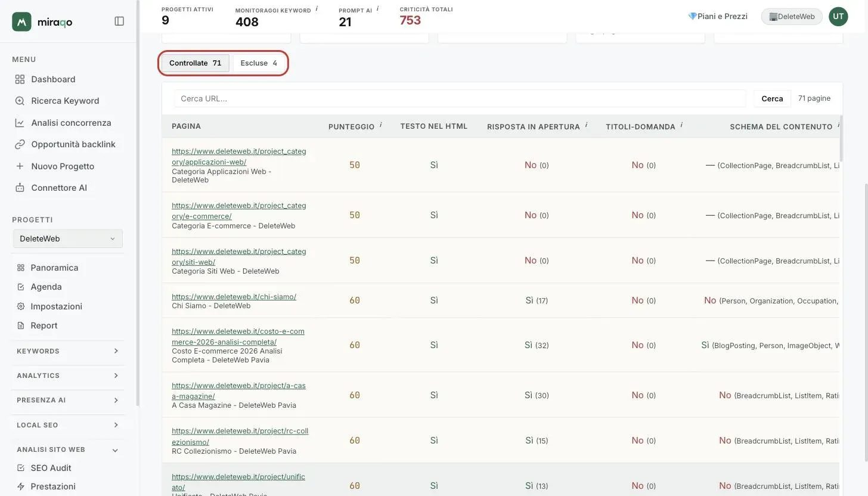Expand the PRESENZA AI section
The width and height of the screenshot is (868, 496).
(x=68, y=400)
